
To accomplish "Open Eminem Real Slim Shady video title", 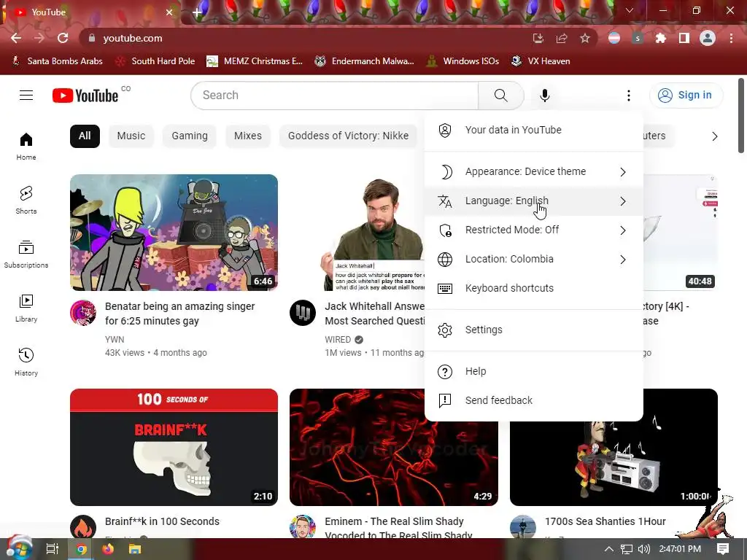I will 399,529.
